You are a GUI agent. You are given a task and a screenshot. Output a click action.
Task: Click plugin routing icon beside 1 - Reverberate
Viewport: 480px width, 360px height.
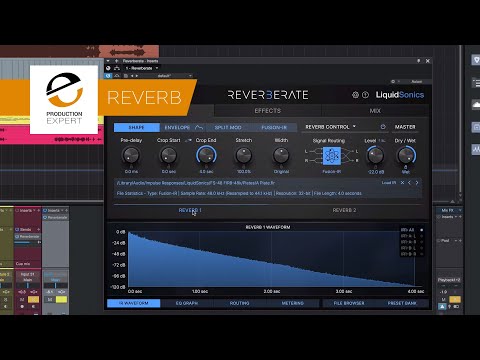(x=117, y=68)
